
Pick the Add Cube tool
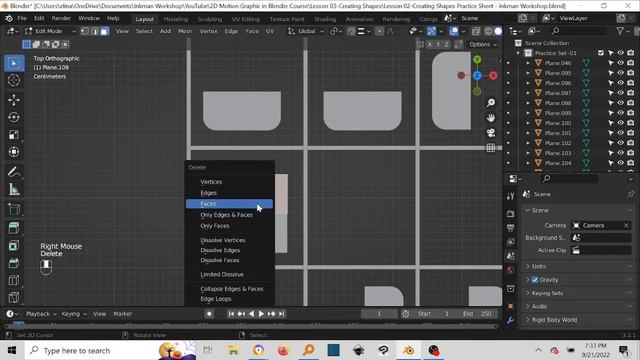point(14,209)
